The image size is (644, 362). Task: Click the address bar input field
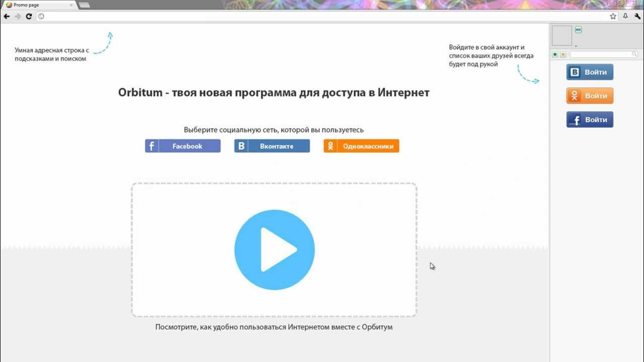point(327,16)
